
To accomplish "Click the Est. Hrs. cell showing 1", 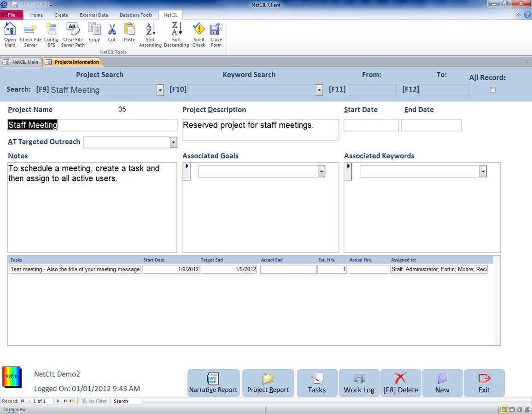I will tap(332, 269).
